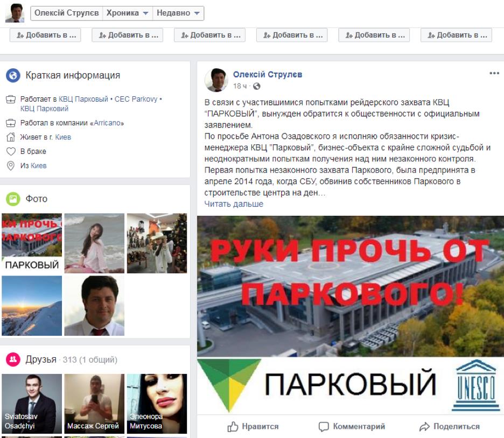Image resolution: width=504 pixels, height=438 pixels.
Task: Open the Arricano company link
Action: pyautogui.click(x=107, y=123)
